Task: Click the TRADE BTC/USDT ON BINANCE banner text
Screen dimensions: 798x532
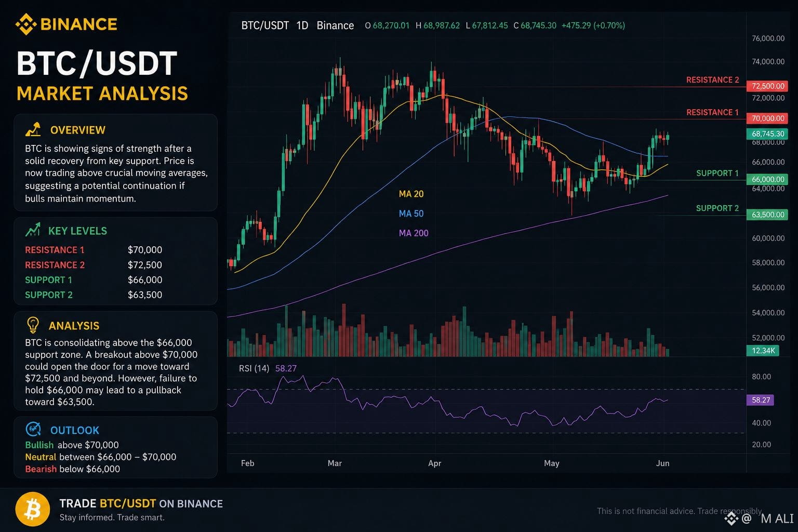Action: point(141,503)
